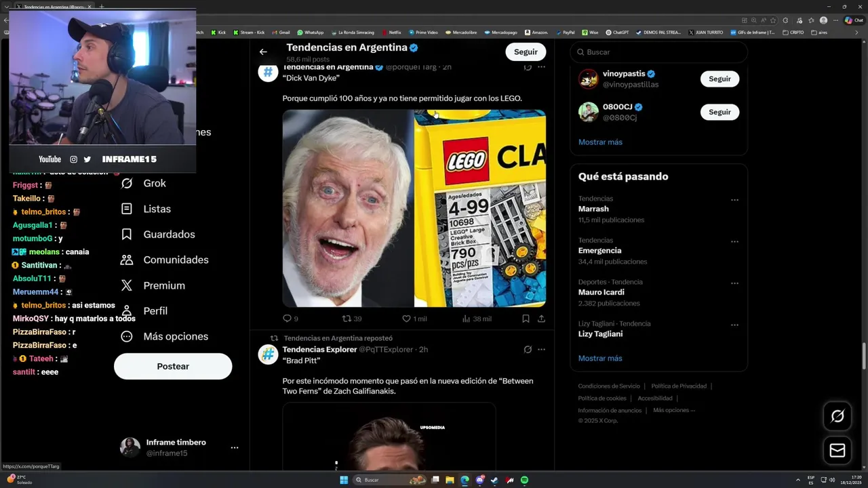
Task: Open account menu dots next to Inframe timbero
Action: click(234, 447)
